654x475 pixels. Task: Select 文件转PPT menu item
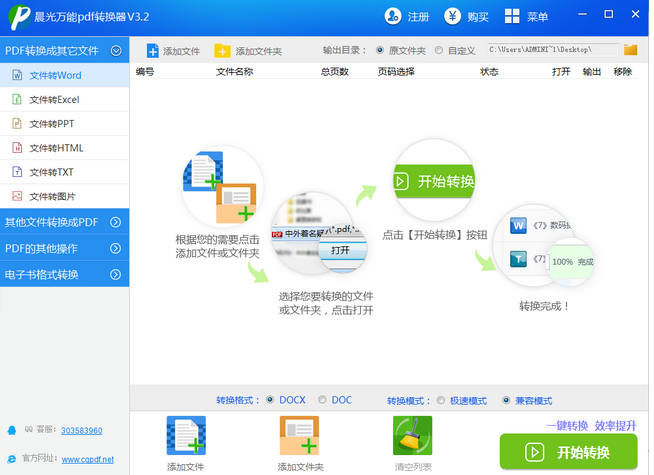coord(65,124)
